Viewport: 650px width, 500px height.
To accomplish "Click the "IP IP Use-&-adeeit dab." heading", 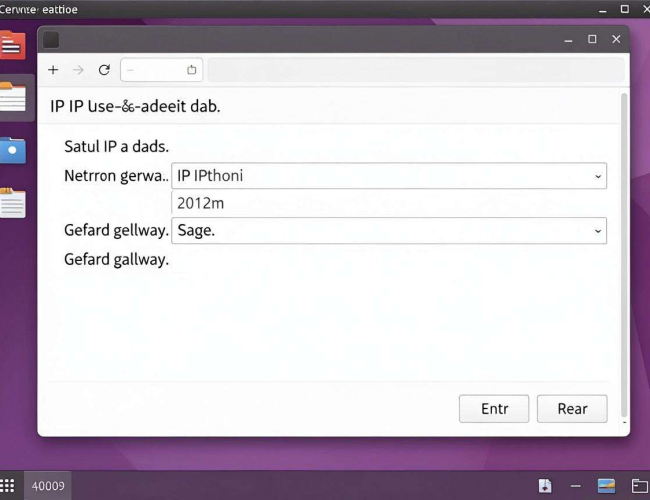I will click(135, 107).
